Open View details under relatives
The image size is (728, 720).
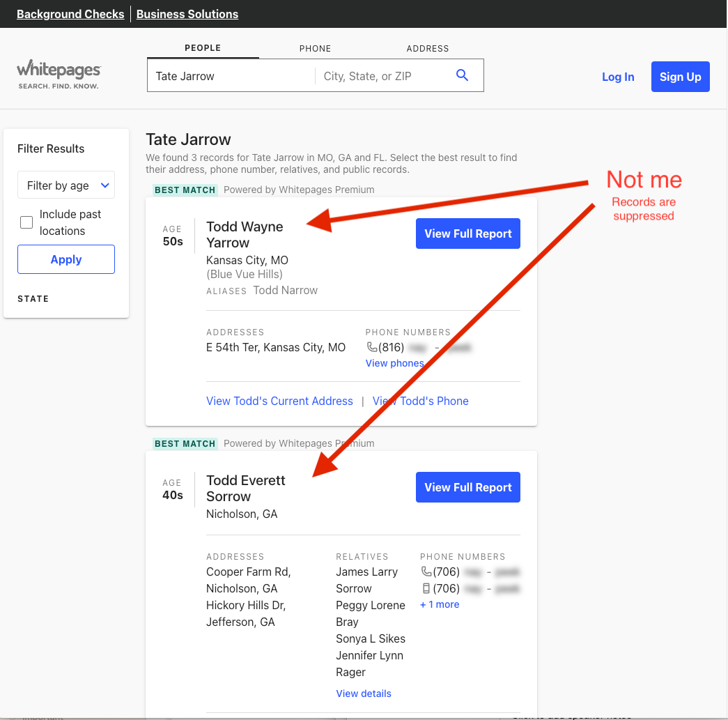coord(364,694)
